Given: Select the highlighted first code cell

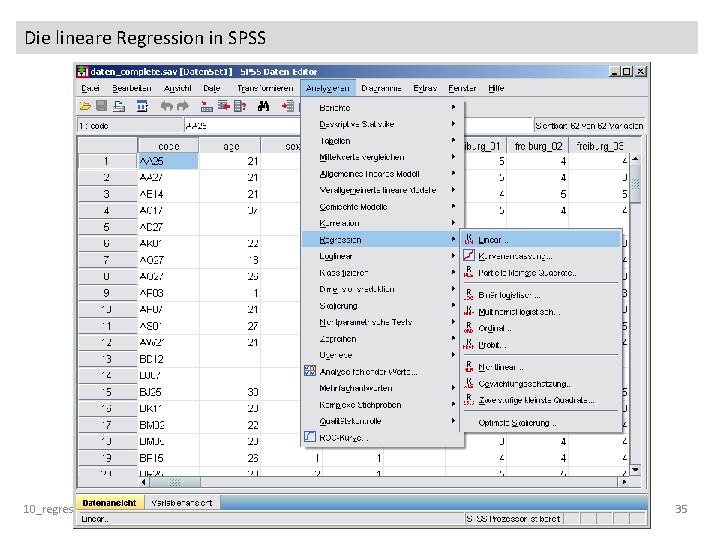Looking at the screenshot, I should coord(169,161).
